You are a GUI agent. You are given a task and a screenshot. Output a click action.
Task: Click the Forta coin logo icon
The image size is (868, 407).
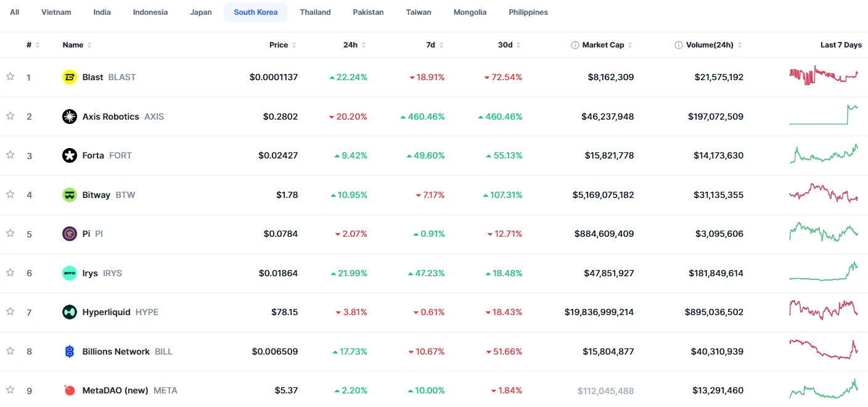point(70,155)
